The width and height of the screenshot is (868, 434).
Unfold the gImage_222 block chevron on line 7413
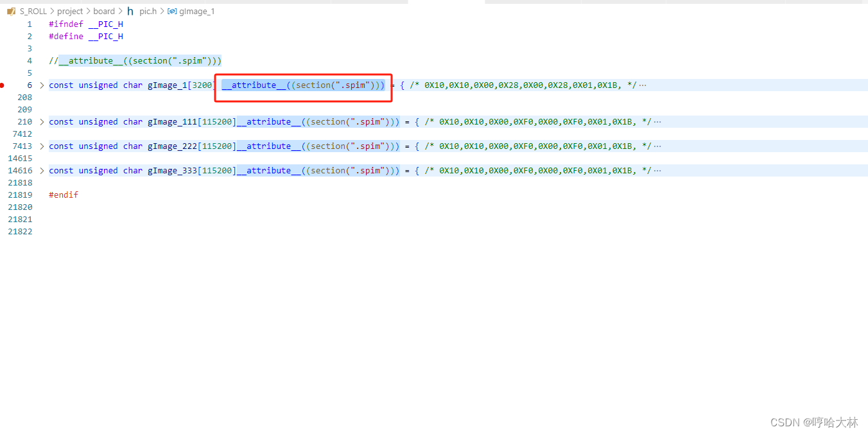pyautogui.click(x=42, y=146)
